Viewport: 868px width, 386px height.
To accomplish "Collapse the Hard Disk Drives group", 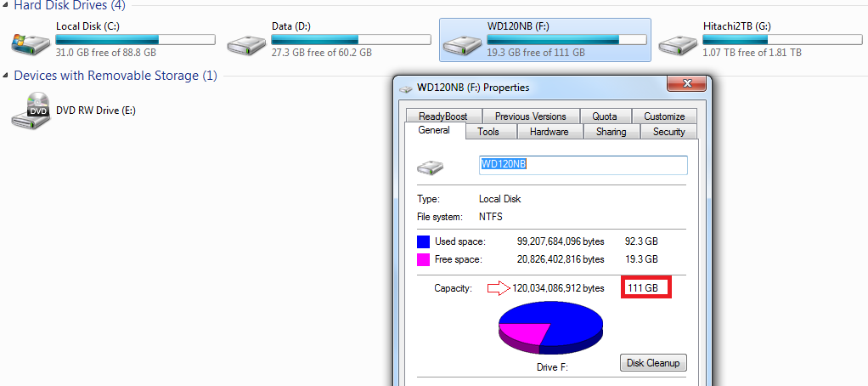I will click(x=6, y=6).
